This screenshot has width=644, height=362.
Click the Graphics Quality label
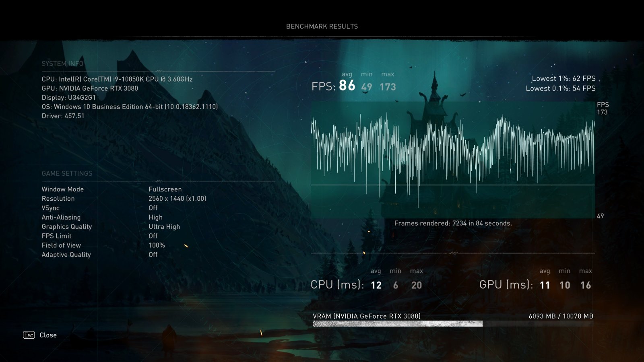tap(67, 226)
